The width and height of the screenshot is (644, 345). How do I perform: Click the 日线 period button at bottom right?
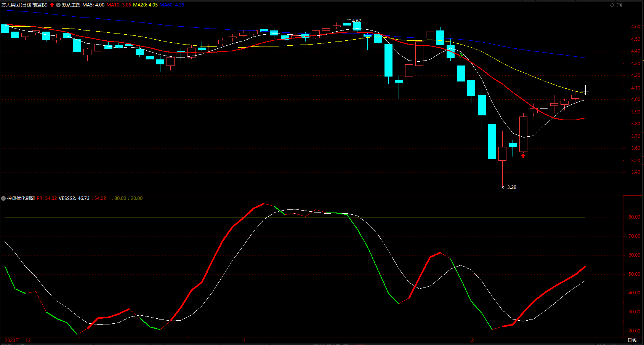click(x=632, y=340)
